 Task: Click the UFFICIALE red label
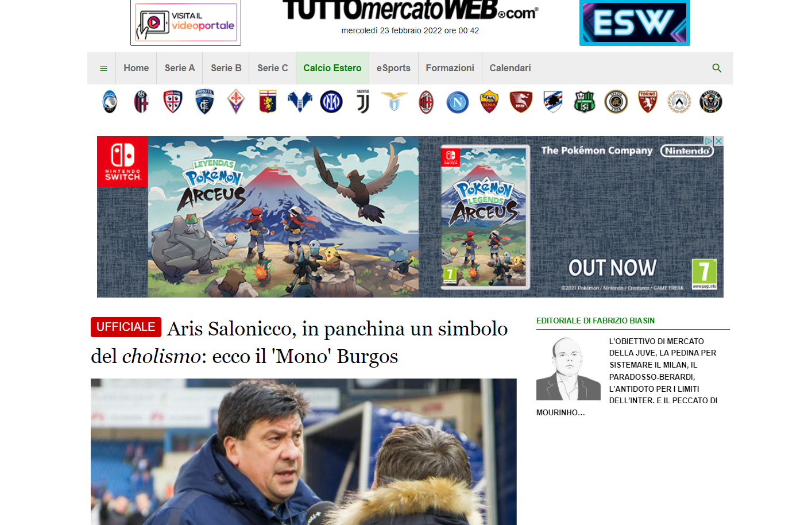click(126, 327)
